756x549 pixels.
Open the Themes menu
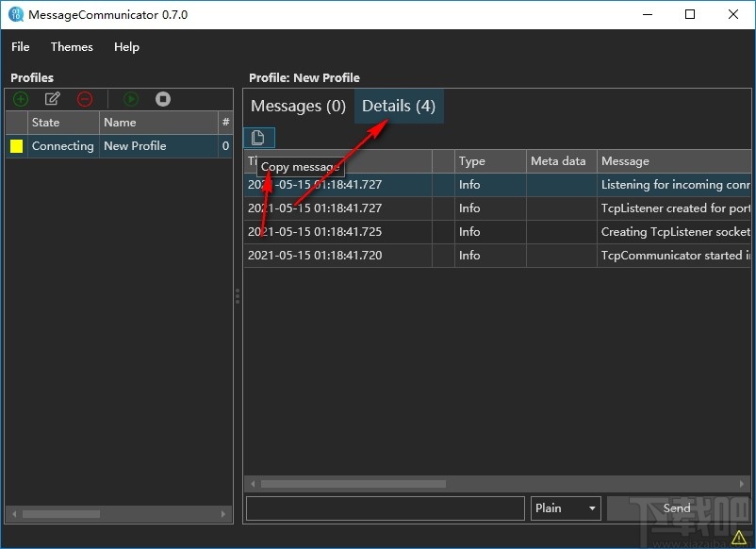(x=72, y=46)
